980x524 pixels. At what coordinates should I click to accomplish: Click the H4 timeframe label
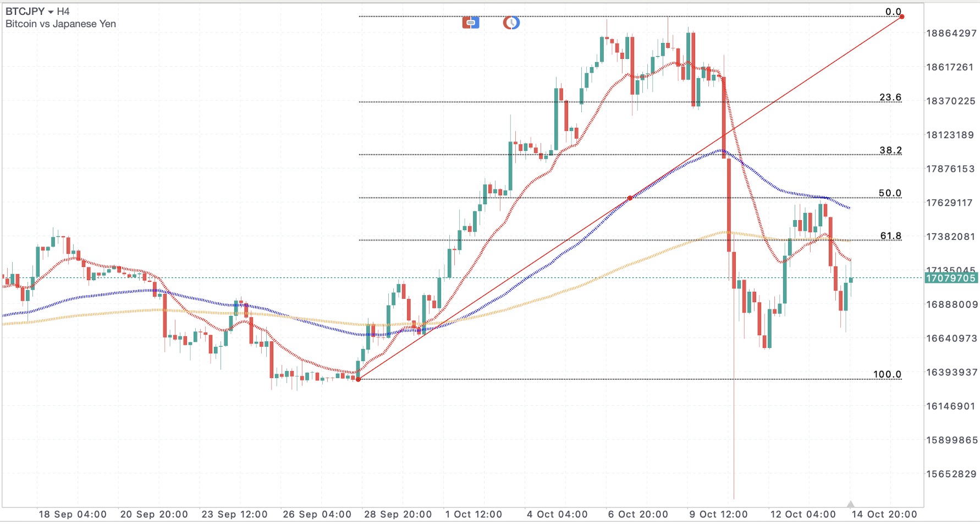pyautogui.click(x=63, y=12)
